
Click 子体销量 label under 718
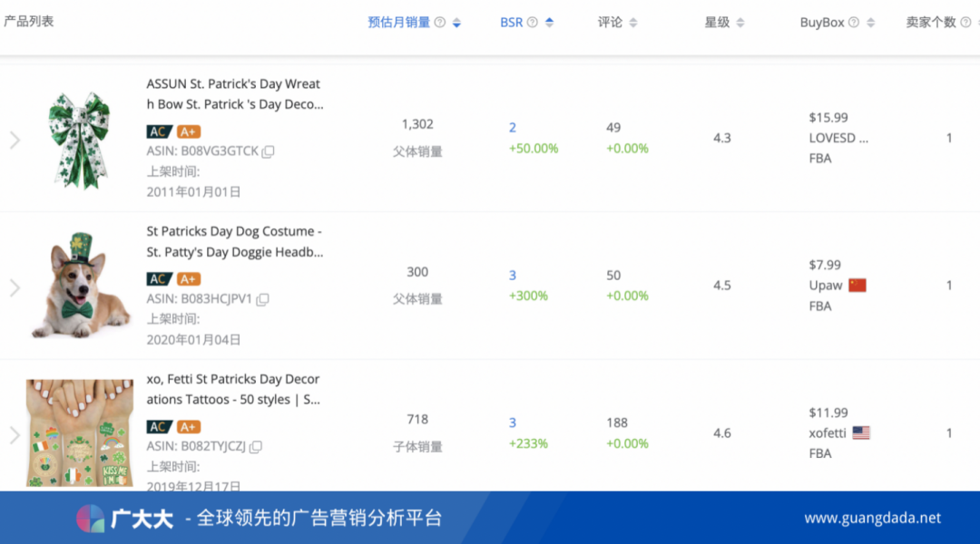pos(417,447)
